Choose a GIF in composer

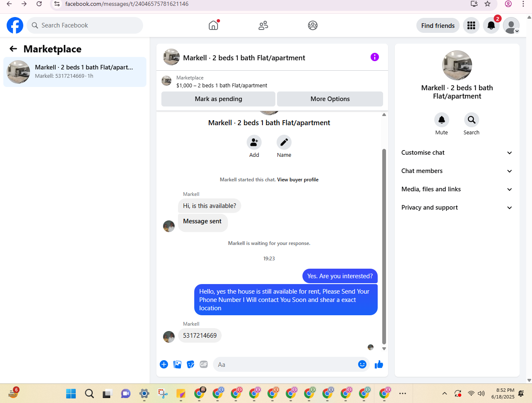[x=204, y=364]
